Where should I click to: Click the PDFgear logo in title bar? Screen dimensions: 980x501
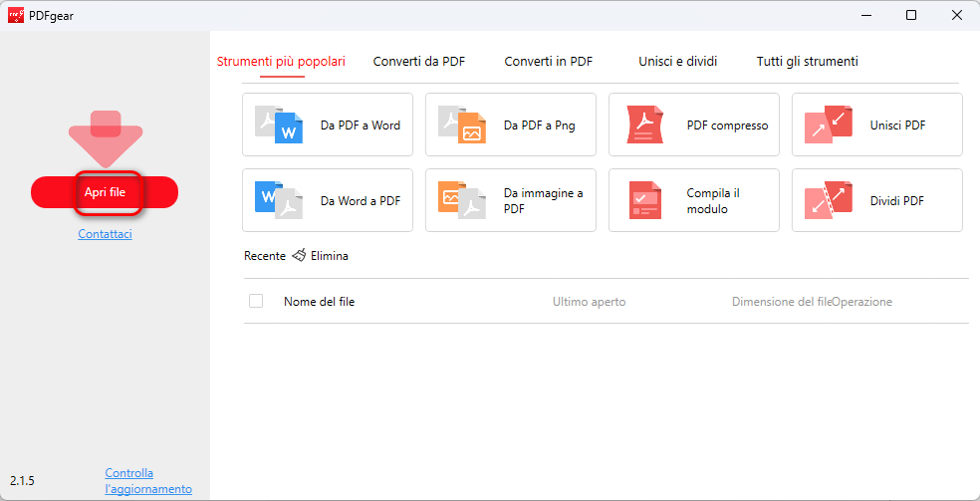coord(16,15)
